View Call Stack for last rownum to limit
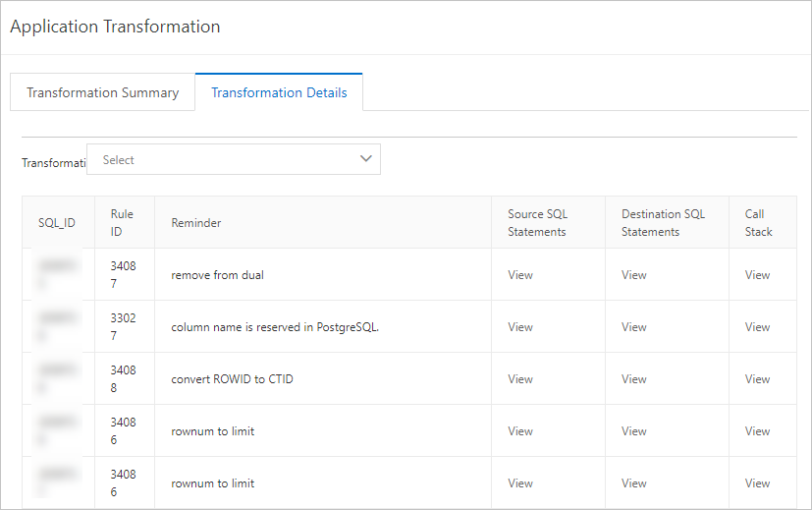812x510 pixels. (x=757, y=483)
